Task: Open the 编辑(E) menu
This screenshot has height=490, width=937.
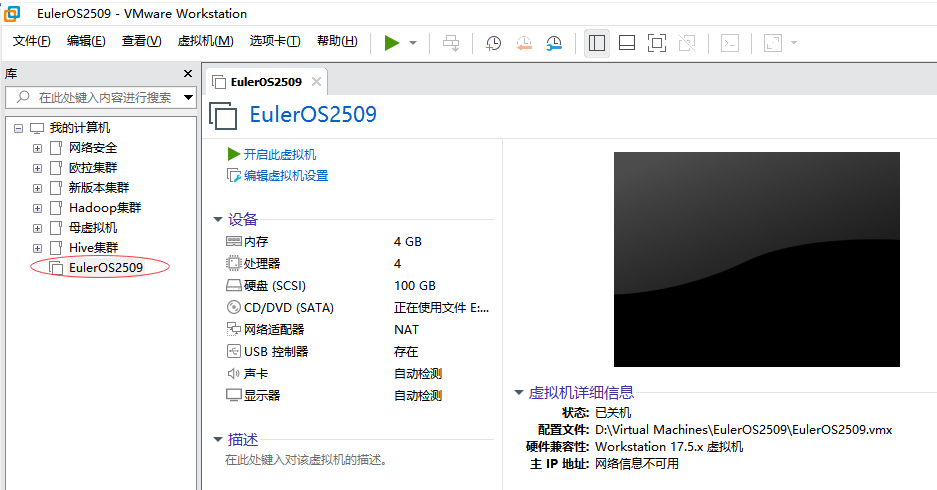Action: (86, 41)
